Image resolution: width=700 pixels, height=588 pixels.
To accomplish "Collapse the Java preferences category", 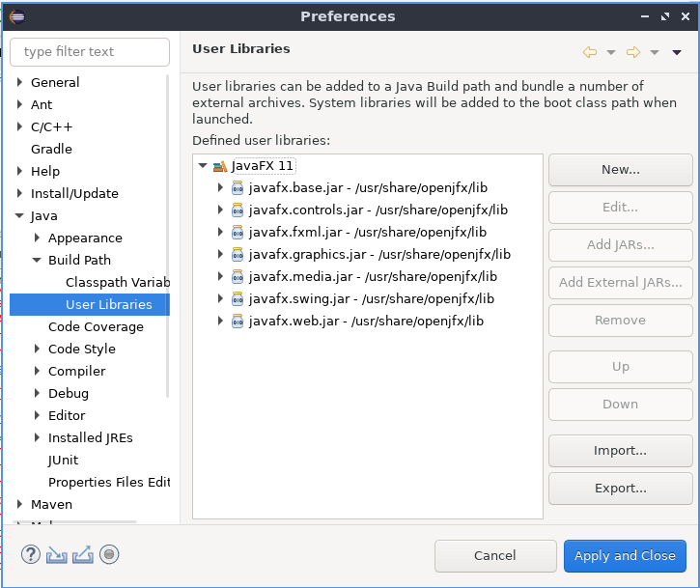I will 19,215.
